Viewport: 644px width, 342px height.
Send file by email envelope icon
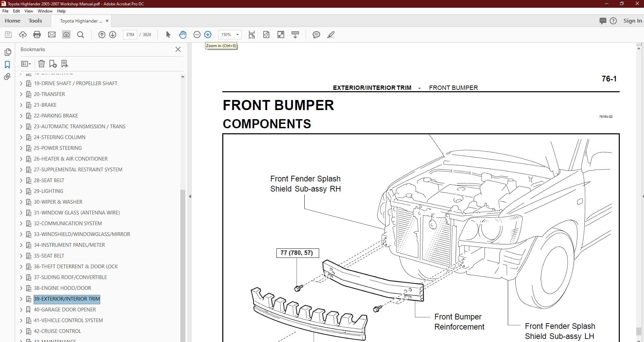coord(52,35)
